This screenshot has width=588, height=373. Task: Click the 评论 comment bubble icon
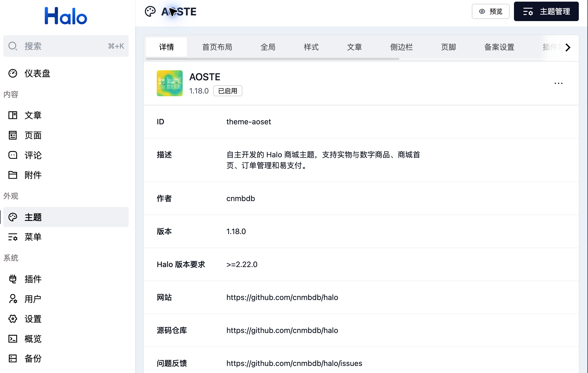click(x=13, y=155)
